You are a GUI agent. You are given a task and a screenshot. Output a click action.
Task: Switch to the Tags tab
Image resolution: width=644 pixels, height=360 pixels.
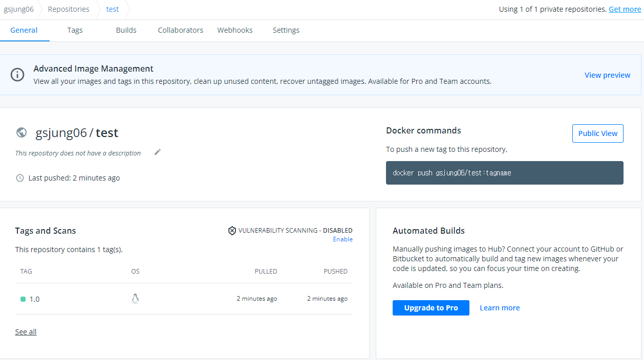coord(75,30)
